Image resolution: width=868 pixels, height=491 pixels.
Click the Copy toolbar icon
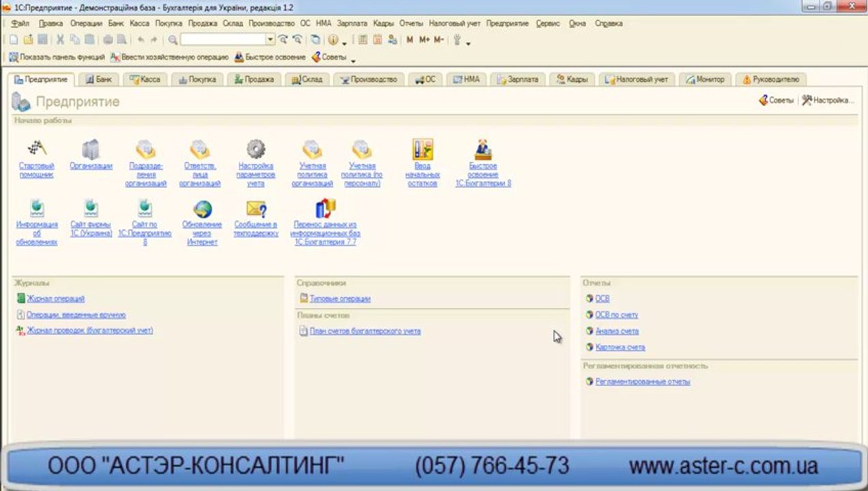[x=74, y=40]
